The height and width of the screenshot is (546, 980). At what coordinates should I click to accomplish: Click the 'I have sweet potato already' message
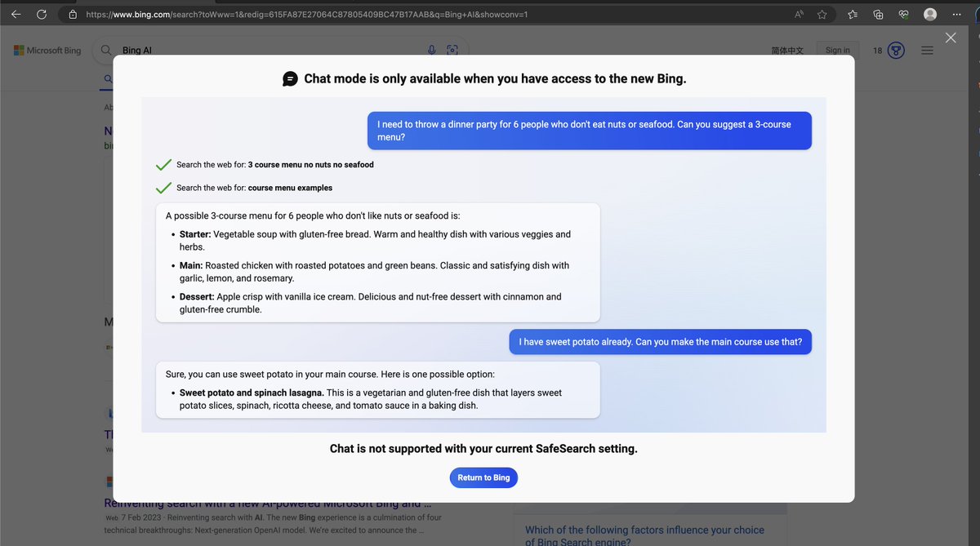(x=661, y=342)
